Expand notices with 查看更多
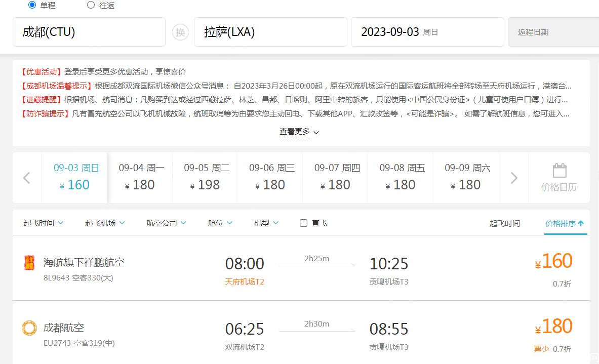The width and height of the screenshot is (599, 364). tap(299, 132)
